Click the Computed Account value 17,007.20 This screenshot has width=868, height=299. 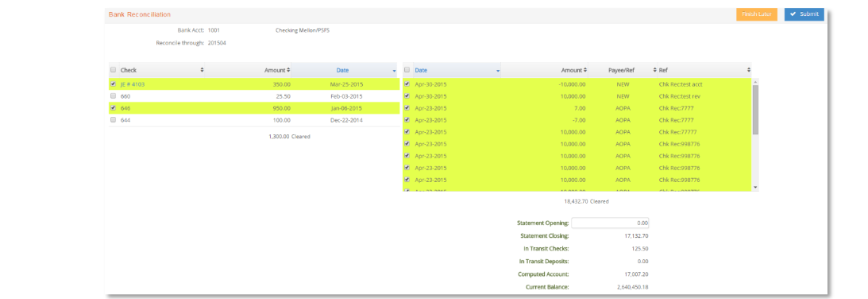(636, 274)
